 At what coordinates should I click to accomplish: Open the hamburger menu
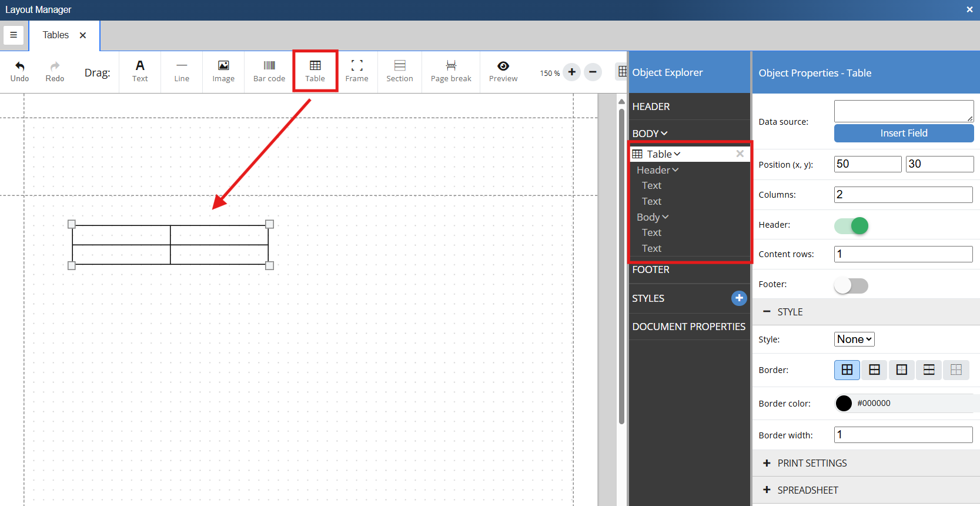[x=14, y=35]
